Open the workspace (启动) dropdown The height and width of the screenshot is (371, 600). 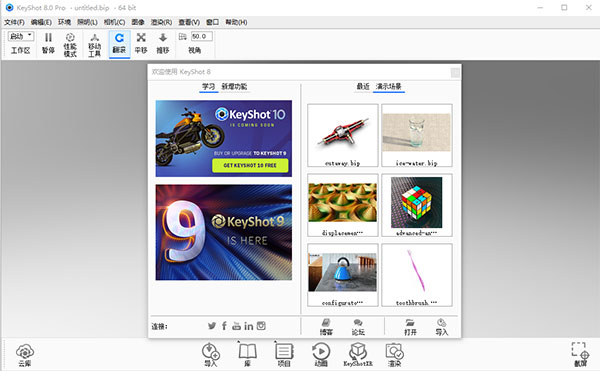(x=21, y=36)
